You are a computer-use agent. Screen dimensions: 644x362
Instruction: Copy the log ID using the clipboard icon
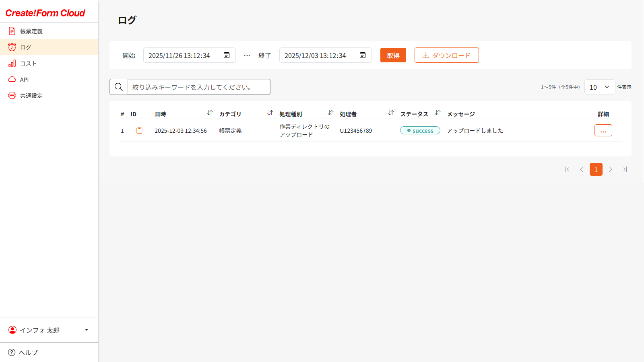[140, 130]
